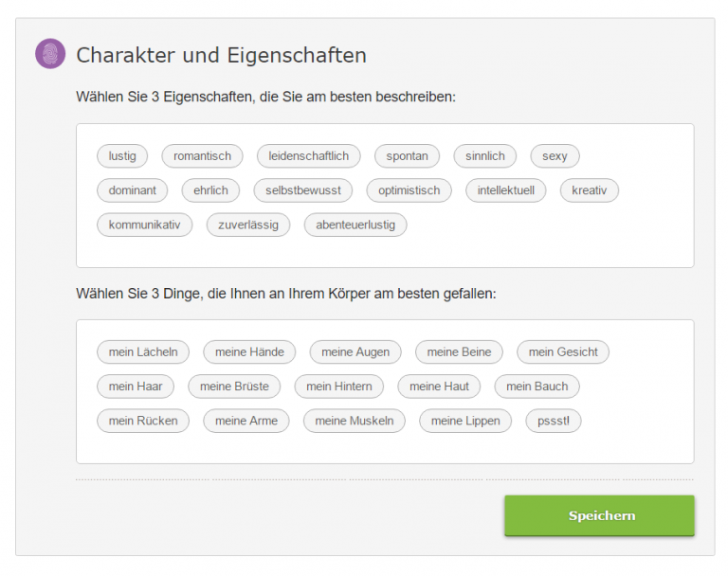Pick 'mein Hintern' tag

pyautogui.click(x=339, y=387)
